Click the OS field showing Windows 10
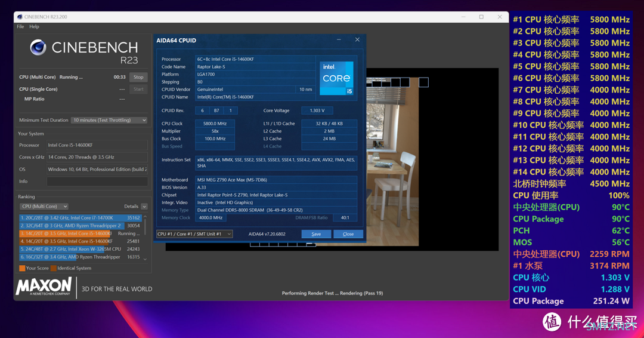 point(97,170)
